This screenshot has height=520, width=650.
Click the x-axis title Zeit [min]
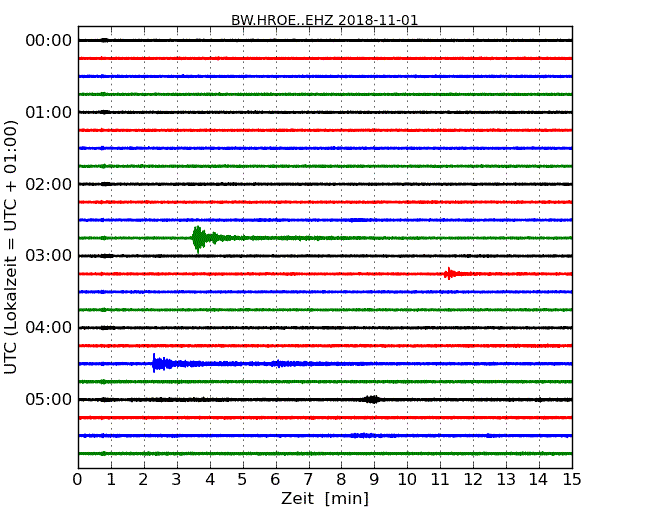(x=325, y=498)
